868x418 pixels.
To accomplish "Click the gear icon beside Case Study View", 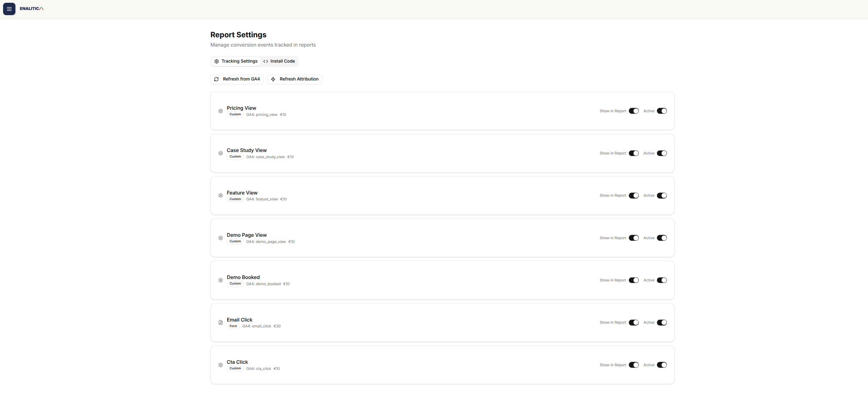I will (220, 154).
